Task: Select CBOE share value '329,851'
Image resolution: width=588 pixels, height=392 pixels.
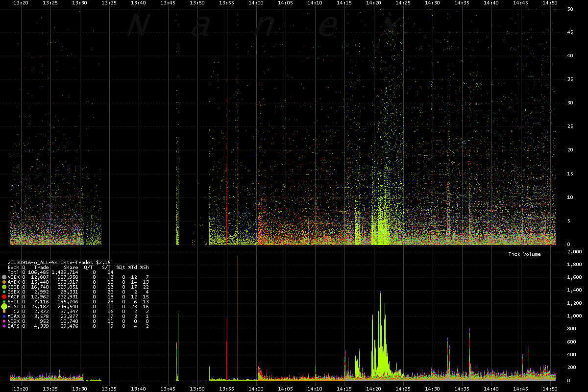Action: [68, 287]
